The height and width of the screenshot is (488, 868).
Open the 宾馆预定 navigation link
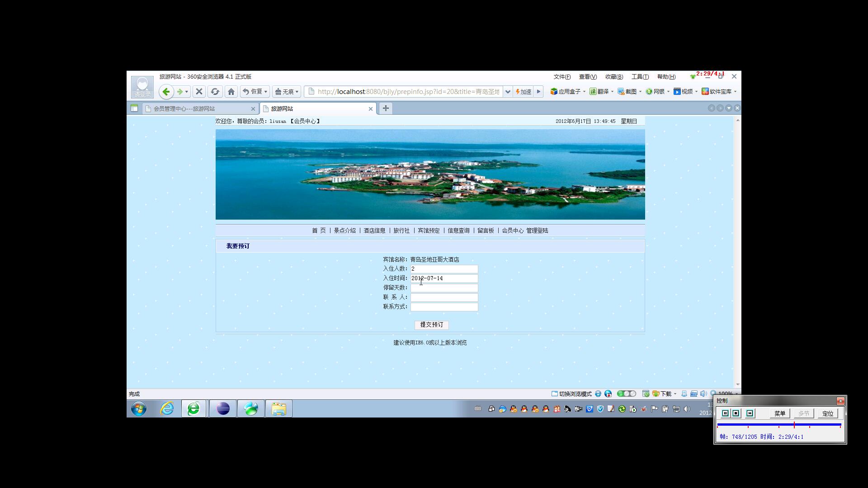pyautogui.click(x=429, y=231)
